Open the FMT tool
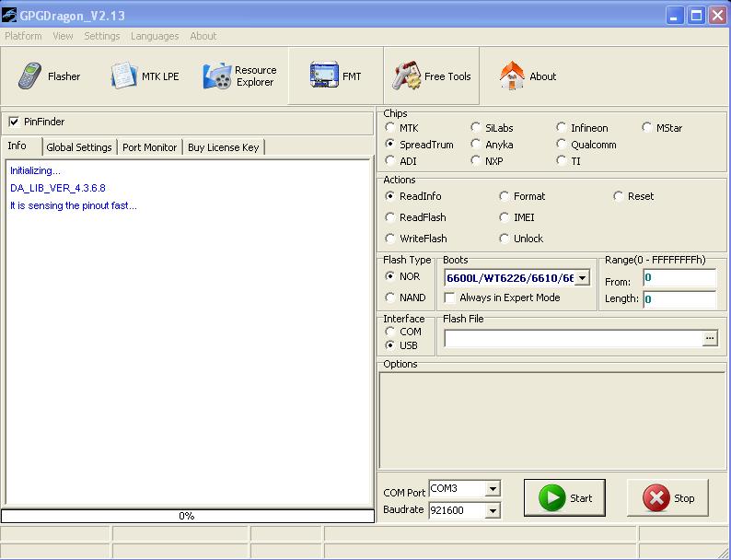Screen dimensions: 731x560 tap(336, 76)
